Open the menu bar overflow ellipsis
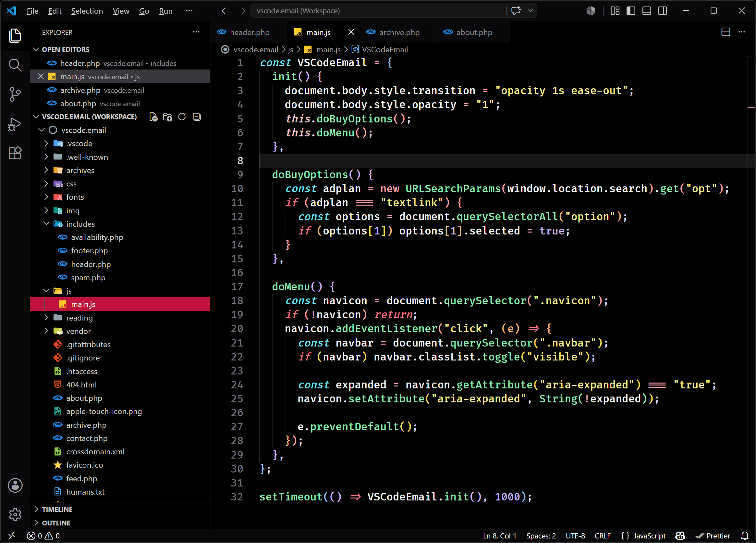The height and width of the screenshot is (543, 756). coord(189,11)
